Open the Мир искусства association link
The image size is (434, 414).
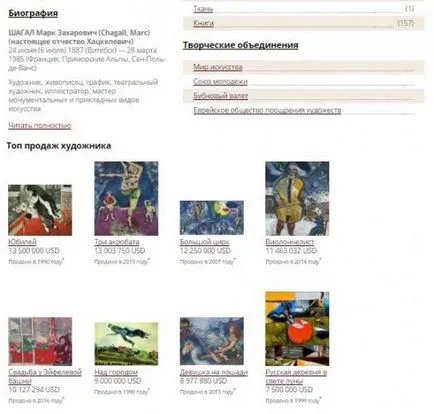tap(218, 67)
